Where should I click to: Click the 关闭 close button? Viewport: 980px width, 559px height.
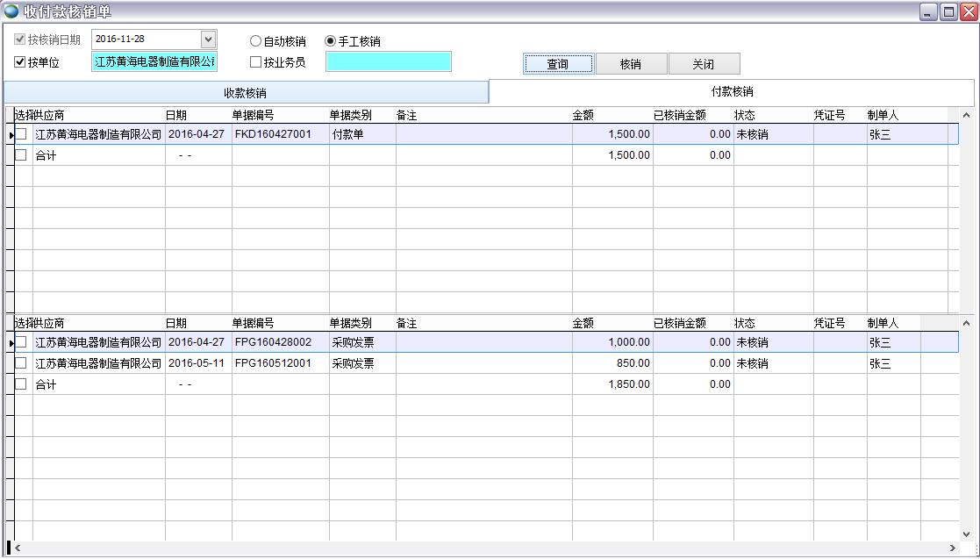[704, 62]
